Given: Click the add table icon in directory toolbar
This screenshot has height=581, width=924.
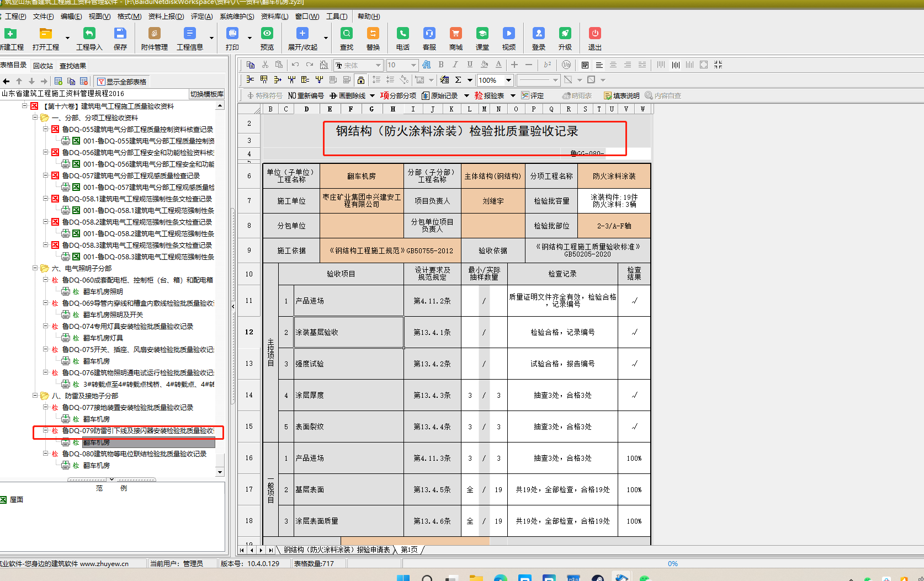Looking at the screenshot, I should [58, 81].
